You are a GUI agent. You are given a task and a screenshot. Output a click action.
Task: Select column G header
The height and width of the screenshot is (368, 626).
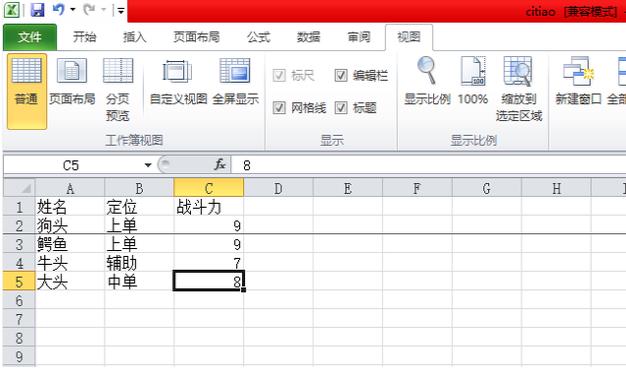coord(487,188)
